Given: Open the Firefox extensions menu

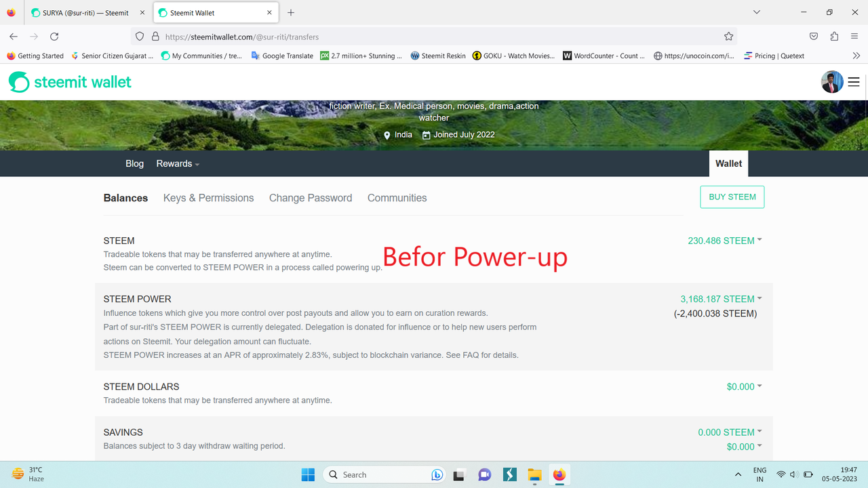Looking at the screenshot, I should click(834, 37).
